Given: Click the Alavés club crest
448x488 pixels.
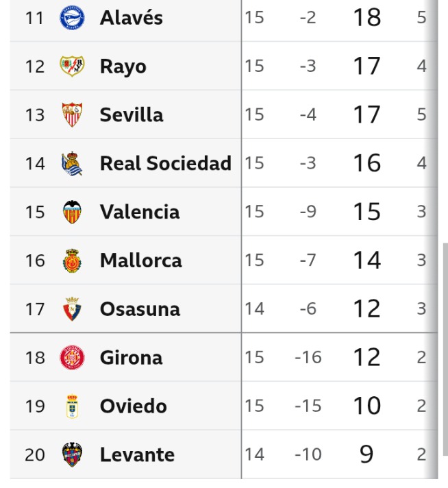Looking at the screenshot, I should pos(72,18).
